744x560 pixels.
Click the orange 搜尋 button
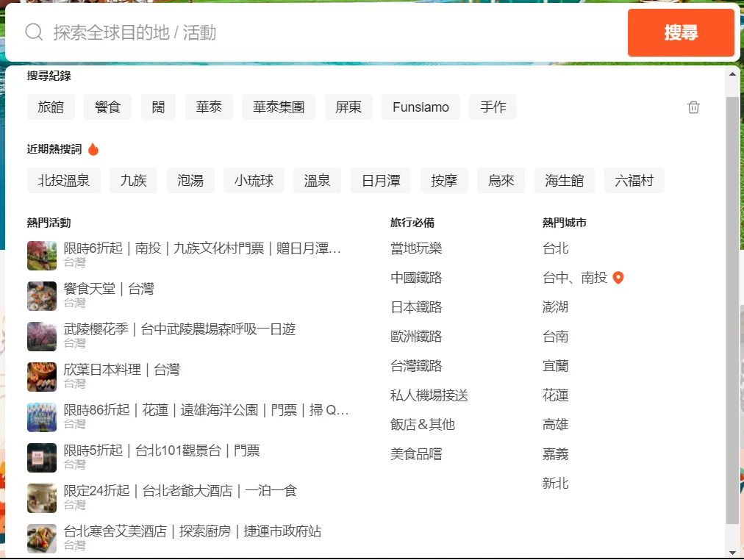681,33
